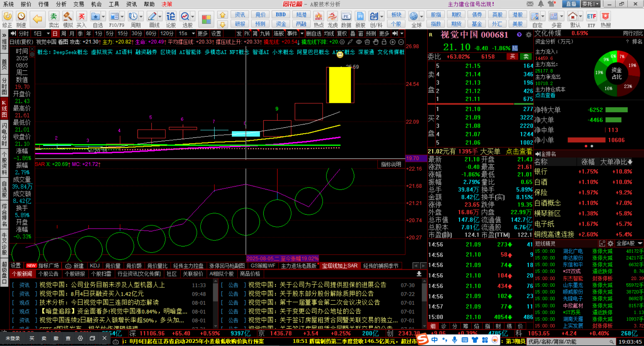Image resolution: width=644 pixels, height=346 pixels.
Task: Open the 全部A股 filter dropdown
Action: (629, 243)
